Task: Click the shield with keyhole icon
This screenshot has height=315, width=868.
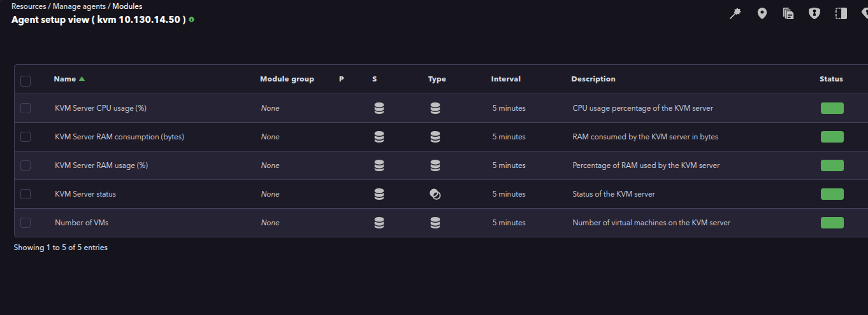Action: click(x=814, y=13)
